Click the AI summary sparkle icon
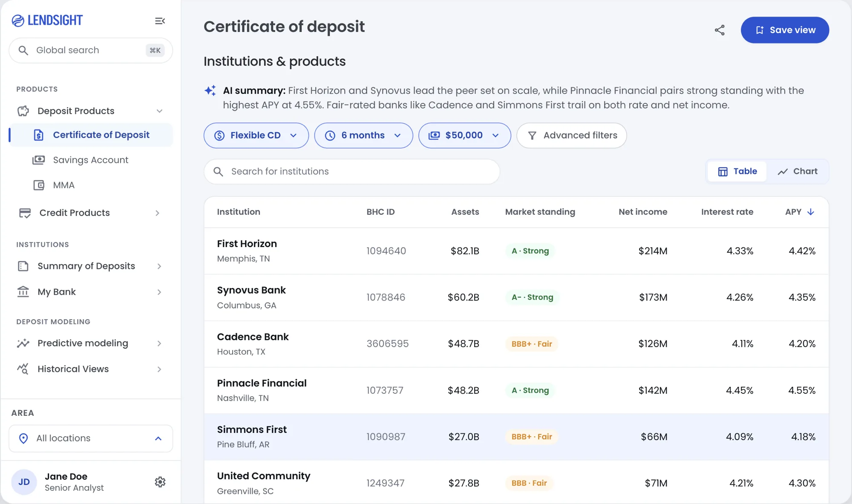This screenshot has width=852, height=504. 210,90
